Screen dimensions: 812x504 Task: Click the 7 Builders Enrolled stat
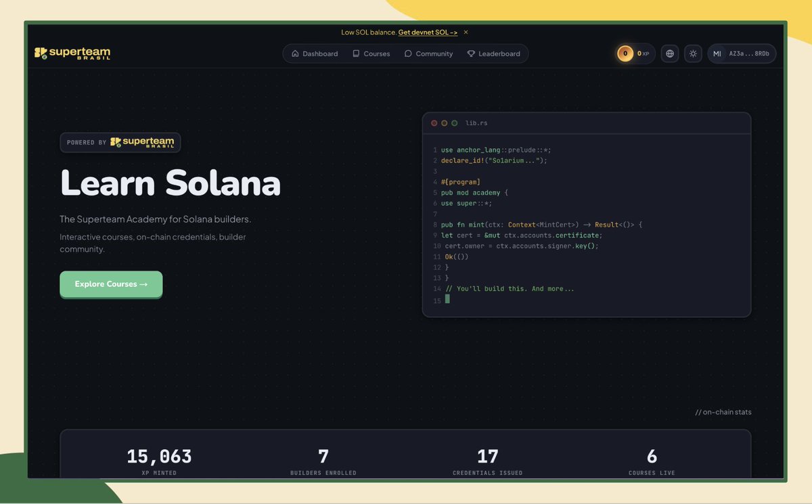pyautogui.click(x=323, y=461)
